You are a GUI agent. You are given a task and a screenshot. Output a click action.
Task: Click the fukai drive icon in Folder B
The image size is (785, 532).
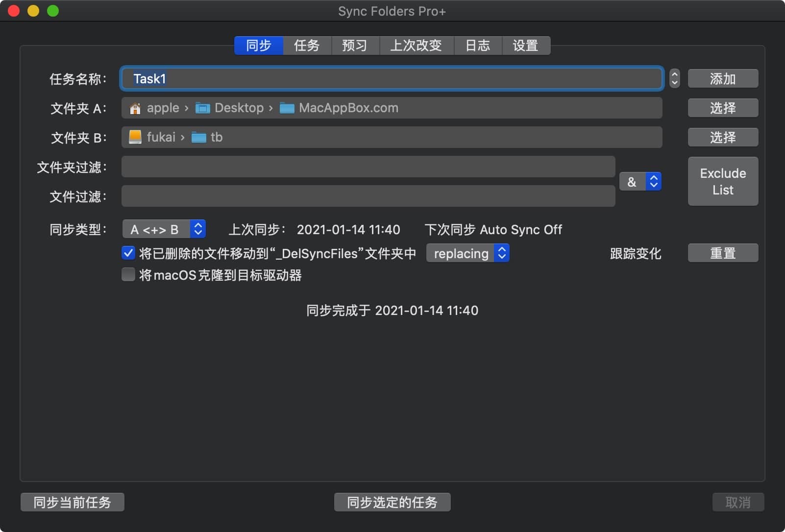(x=135, y=137)
